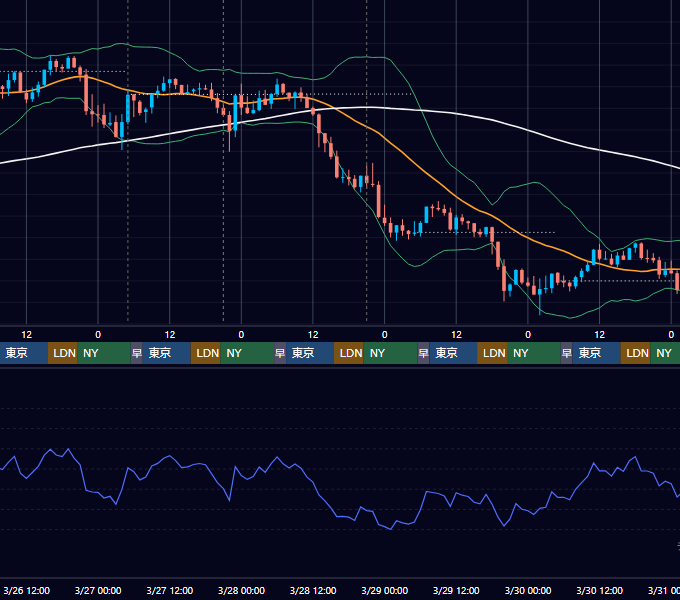
Task: Click the 東京 session block ending near 3/30 12:00
Action: click(x=596, y=353)
